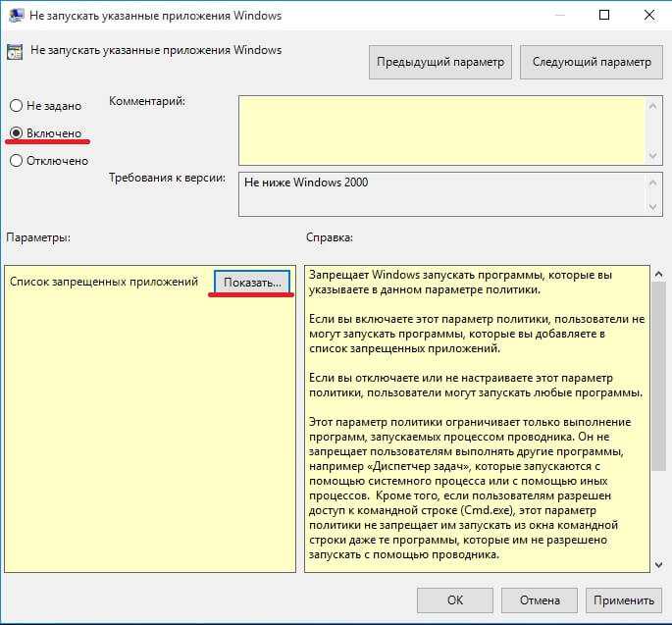The width and height of the screenshot is (672, 625).
Task: Click the "Применить" button
Action: pyautogui.click(x=624, y=600)
